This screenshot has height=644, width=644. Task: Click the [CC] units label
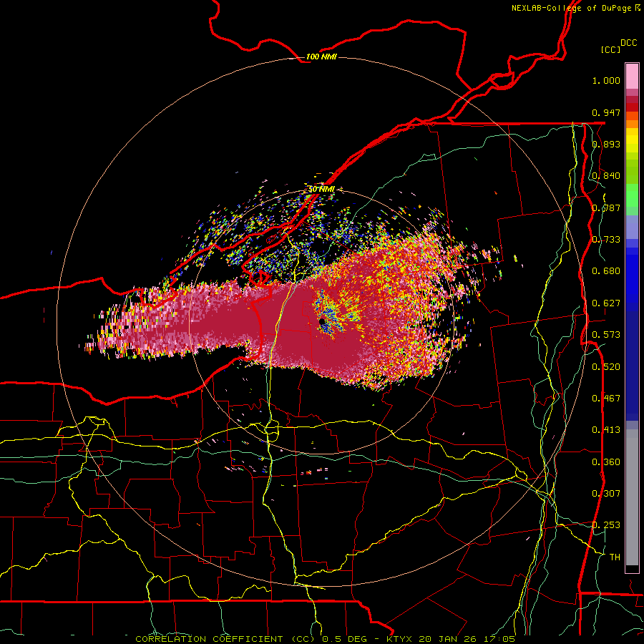pyautogui.click(x=610, y=49)
